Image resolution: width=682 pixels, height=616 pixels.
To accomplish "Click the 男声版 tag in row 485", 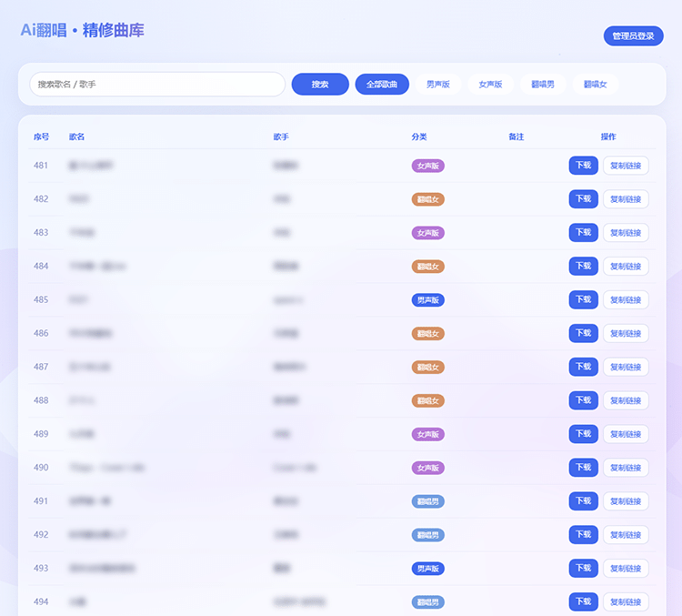I will point(428,300).
